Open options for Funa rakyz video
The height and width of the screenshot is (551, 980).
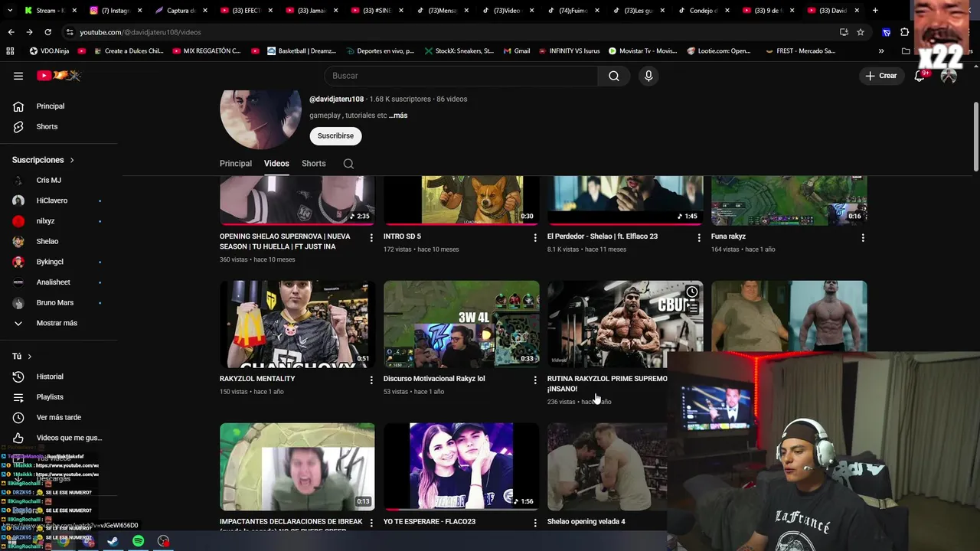pos(863,238)
